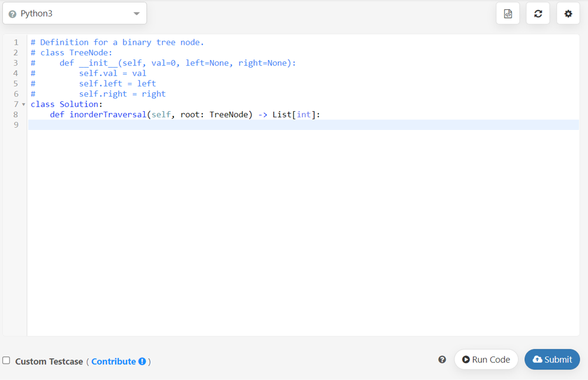This screenshot has width=588, height=380.
Task: Click line number 1 in the gutter
Action: [x=16, y=42]
